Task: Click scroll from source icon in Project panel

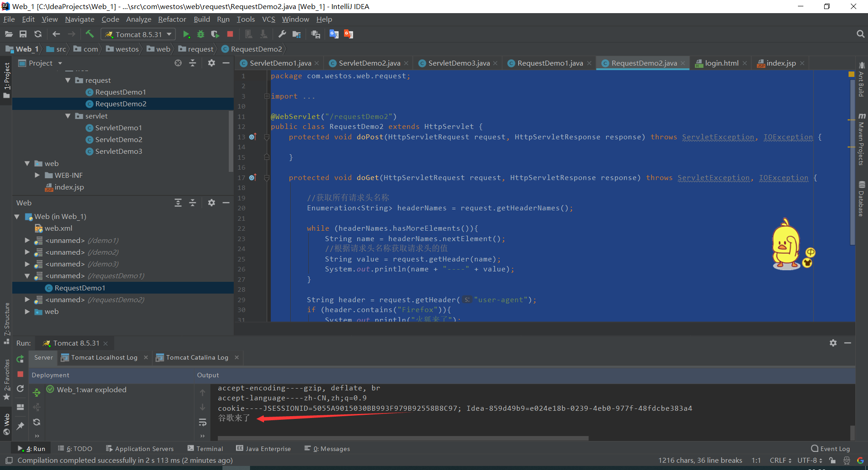Action: point(178,63)
